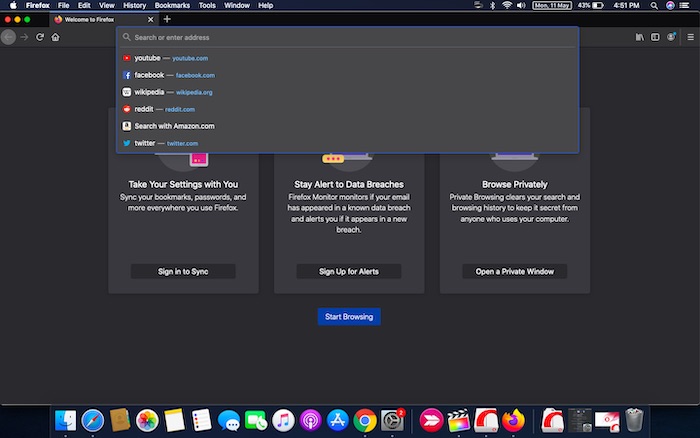Launch Safari from the Dock
The height and width of the screenshot is (438, 700).
92,421
